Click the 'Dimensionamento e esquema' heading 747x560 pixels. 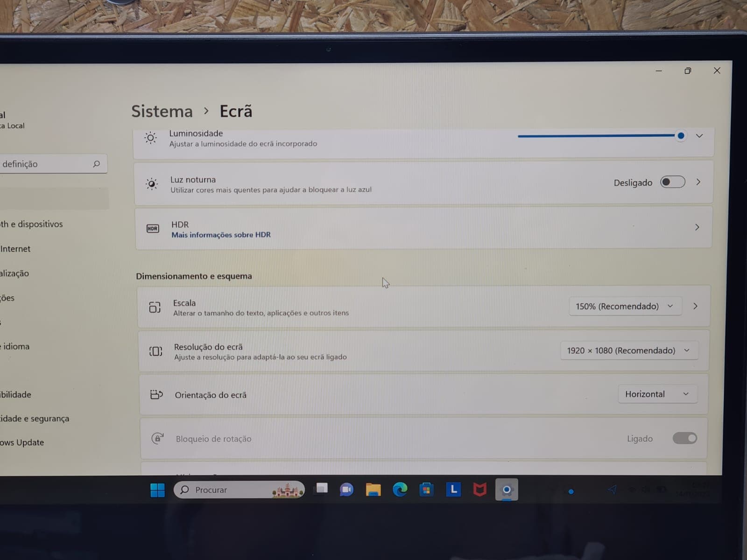pyautogui.click(x=194, y=276)
